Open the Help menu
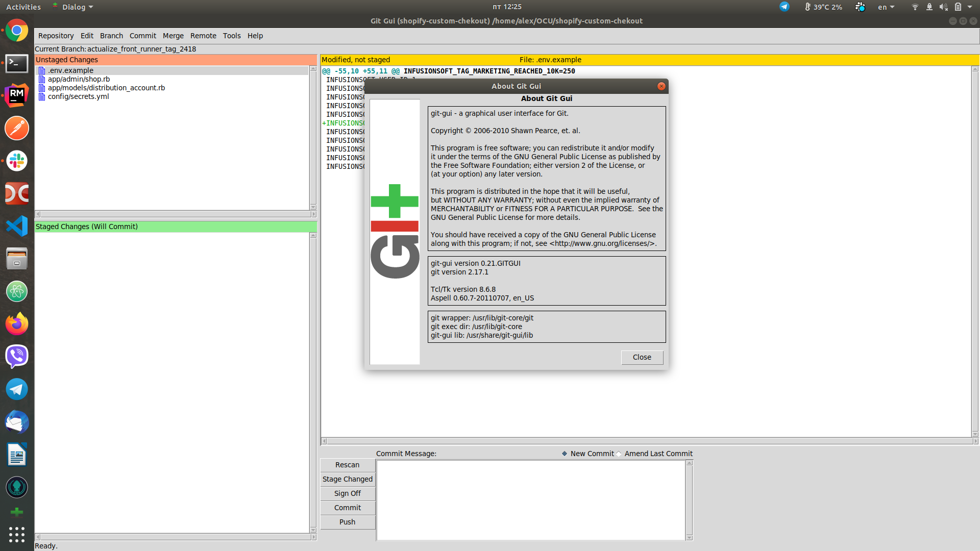Image resolution: width=980 pixels, height=551 pixels. [x=255, y=36]
